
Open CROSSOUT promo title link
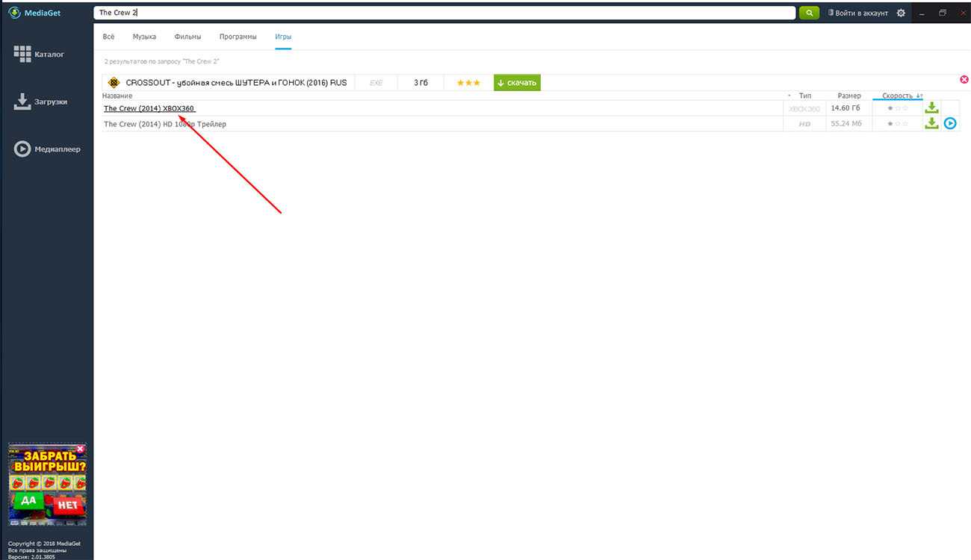(236, 82)
